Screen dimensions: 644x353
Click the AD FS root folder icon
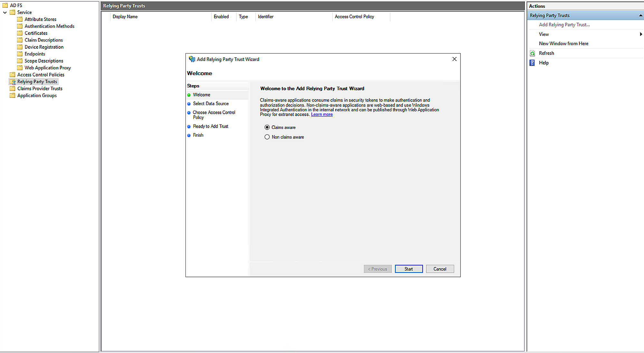5,5
